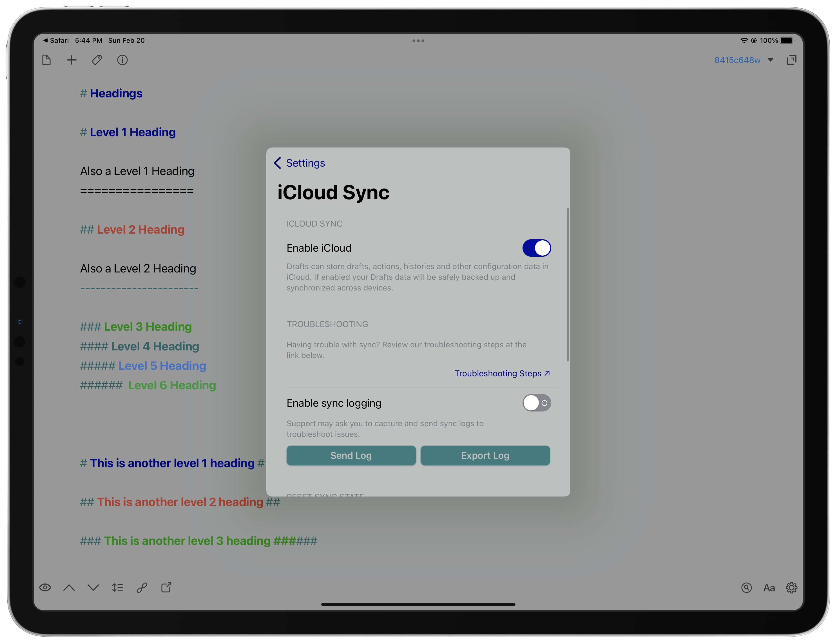Click the '# Headings' title line in editor

(111, 93)
